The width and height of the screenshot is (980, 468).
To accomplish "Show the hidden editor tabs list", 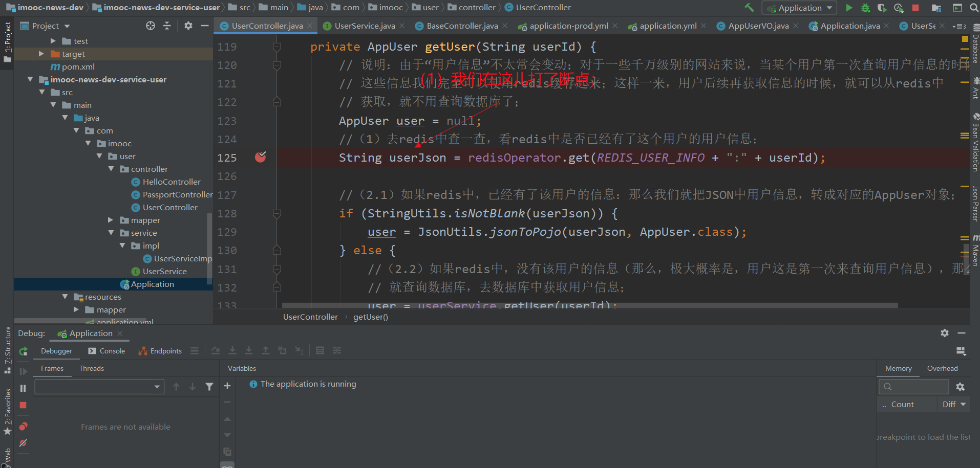I will click(959, 26).
